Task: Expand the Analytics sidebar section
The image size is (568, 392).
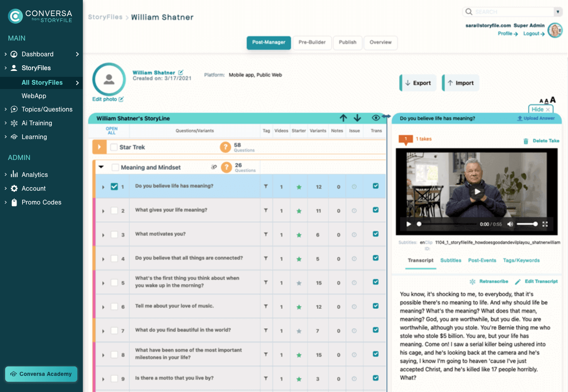Action: (x=6, y=175)
